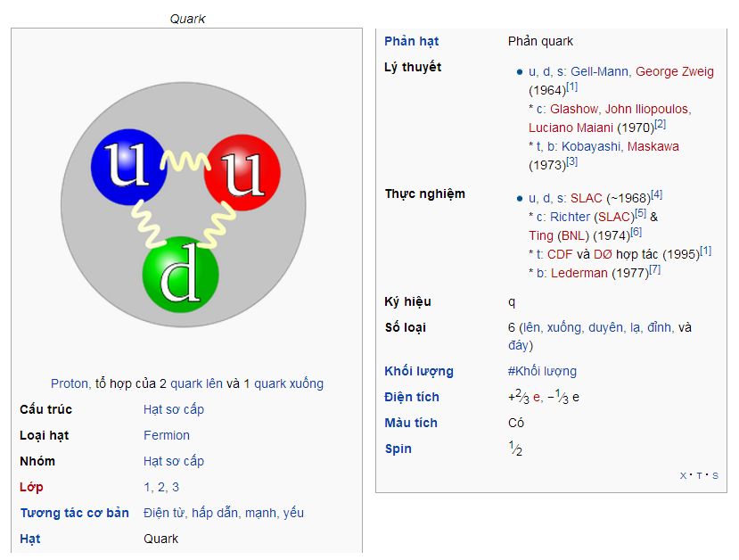Click the Kobayashi link
The image size is (739, 560).
[590, 146]
